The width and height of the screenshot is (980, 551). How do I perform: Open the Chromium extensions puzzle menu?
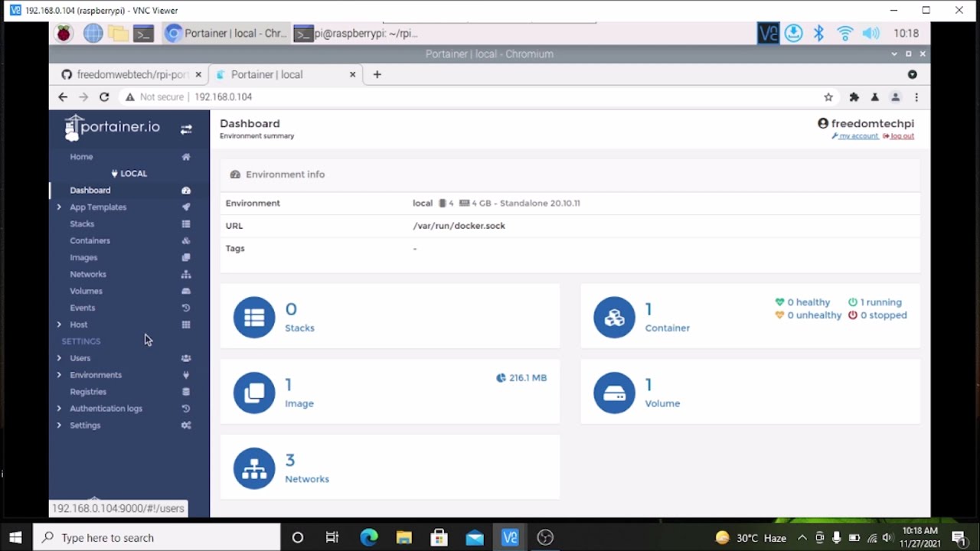(x=854, y=97)
